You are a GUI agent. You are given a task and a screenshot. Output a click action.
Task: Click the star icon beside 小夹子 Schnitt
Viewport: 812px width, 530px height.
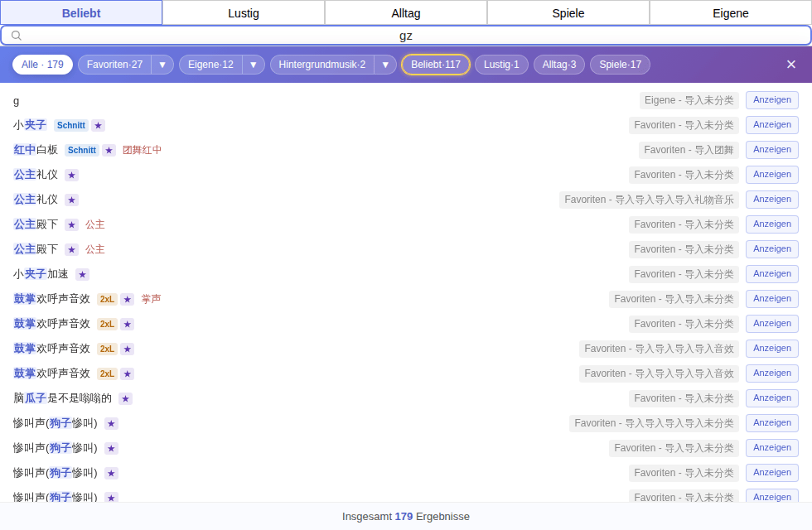click(x=99, y=125)
